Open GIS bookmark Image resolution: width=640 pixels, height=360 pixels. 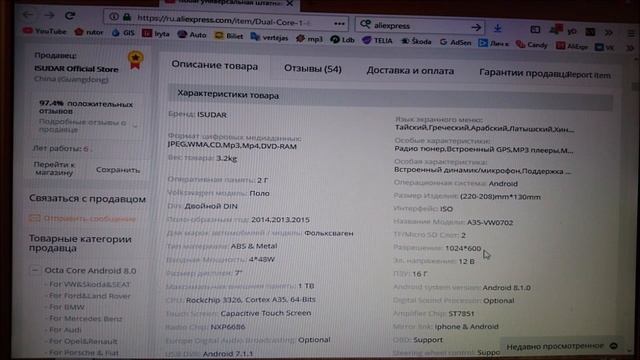point(123,33)
